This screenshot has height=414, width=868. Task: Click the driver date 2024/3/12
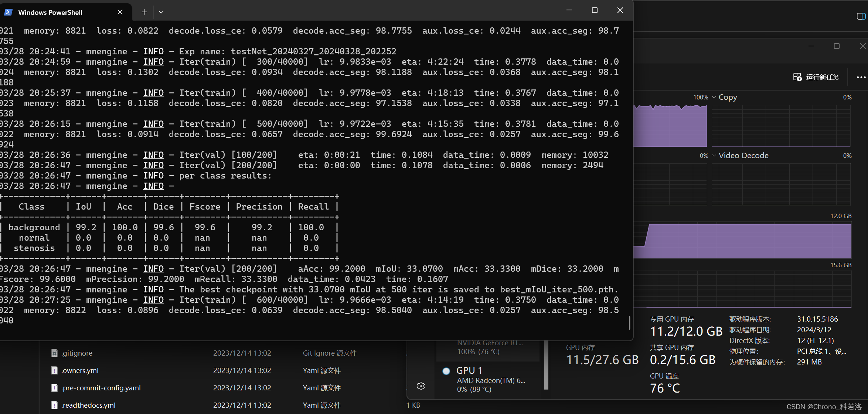[x=814, y=330]
